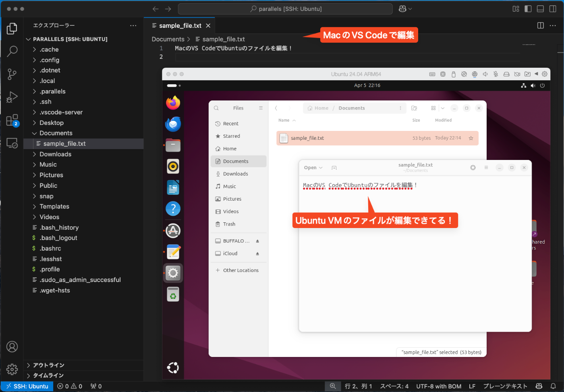The image size is (564, 392).
Task: Open the Open dropdown in Text Editor
Action: click(313, 168)
